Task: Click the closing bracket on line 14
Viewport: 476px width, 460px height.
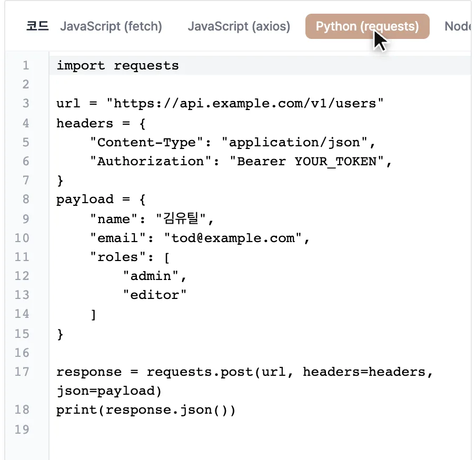Action: (x=94, y=315)
